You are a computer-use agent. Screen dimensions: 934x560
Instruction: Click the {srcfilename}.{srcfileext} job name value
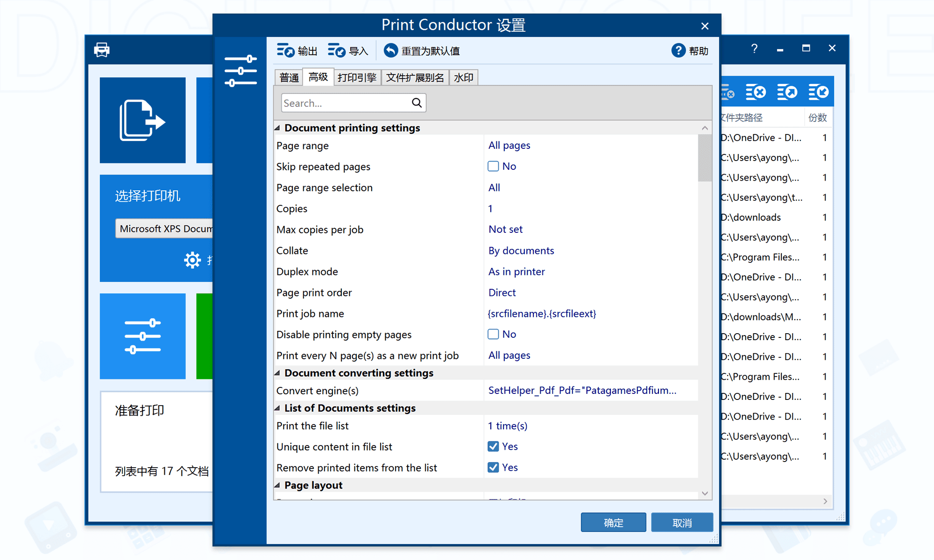[542, 314]
